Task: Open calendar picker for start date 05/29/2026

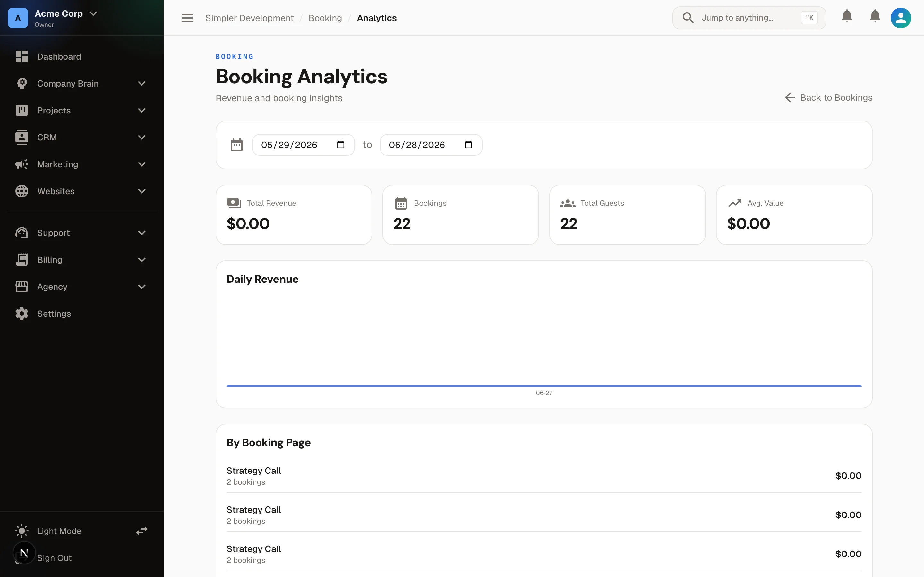Action: pyautogui.click(x=341, y=145)
